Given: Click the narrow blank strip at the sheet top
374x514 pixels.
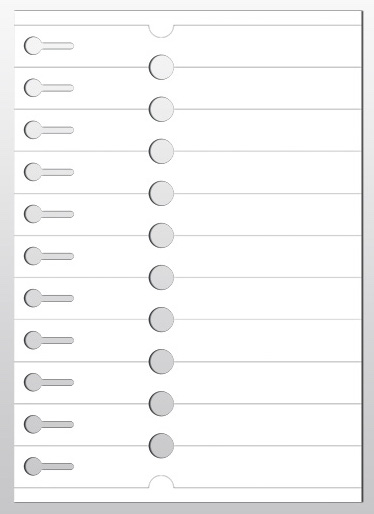Looking at the screenshot, I should pos(188,18).
